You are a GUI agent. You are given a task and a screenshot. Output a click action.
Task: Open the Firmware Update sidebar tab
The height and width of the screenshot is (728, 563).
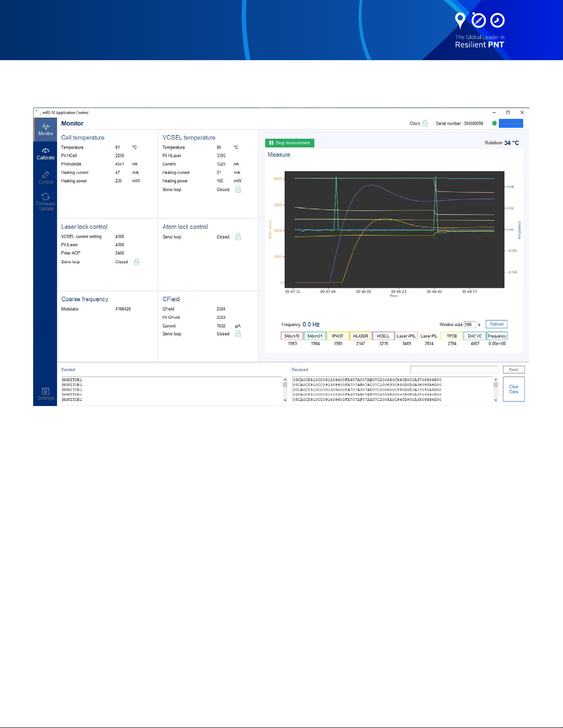[45, 202]
